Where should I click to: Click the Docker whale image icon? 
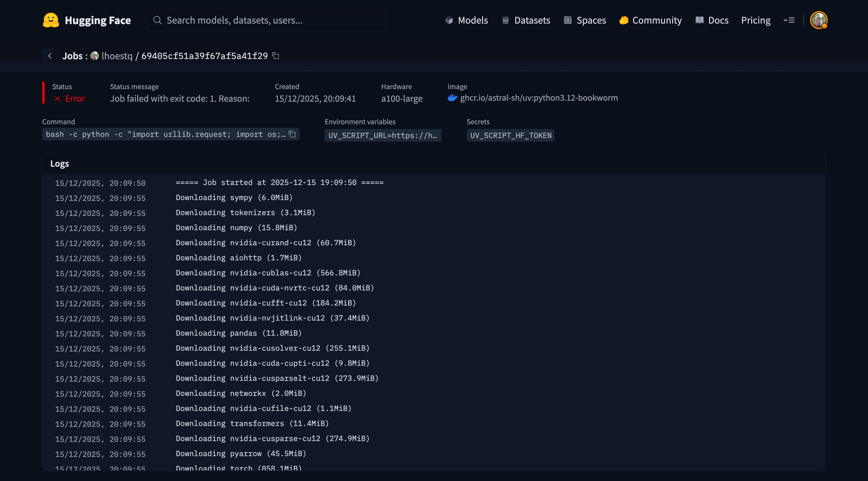[x=452, y=98]
